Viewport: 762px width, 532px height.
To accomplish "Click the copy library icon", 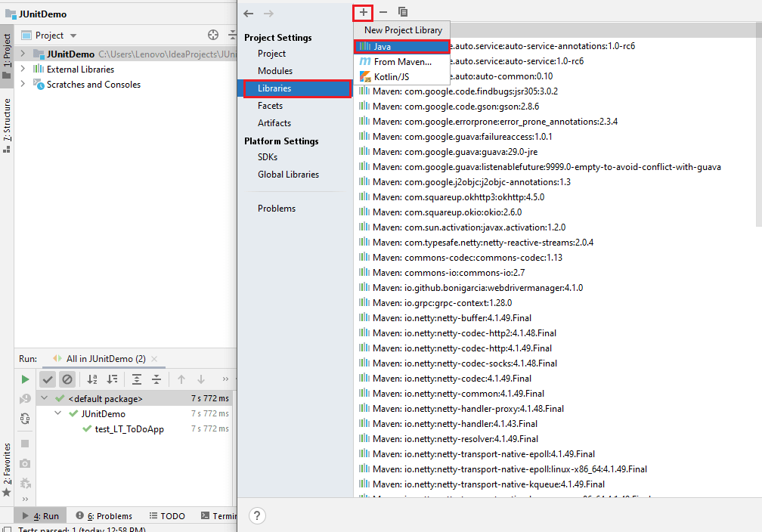I will pyautogui.click(x=403, y=12).
